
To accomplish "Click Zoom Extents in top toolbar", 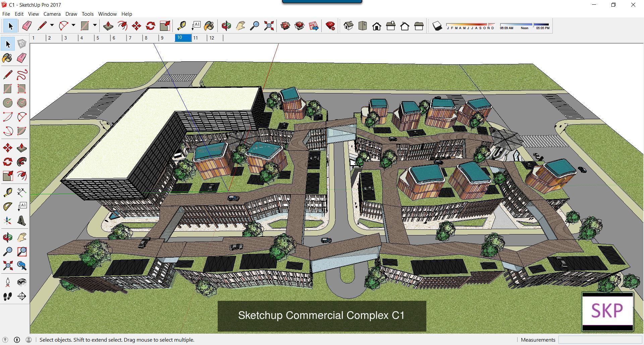I will point(269,26).
